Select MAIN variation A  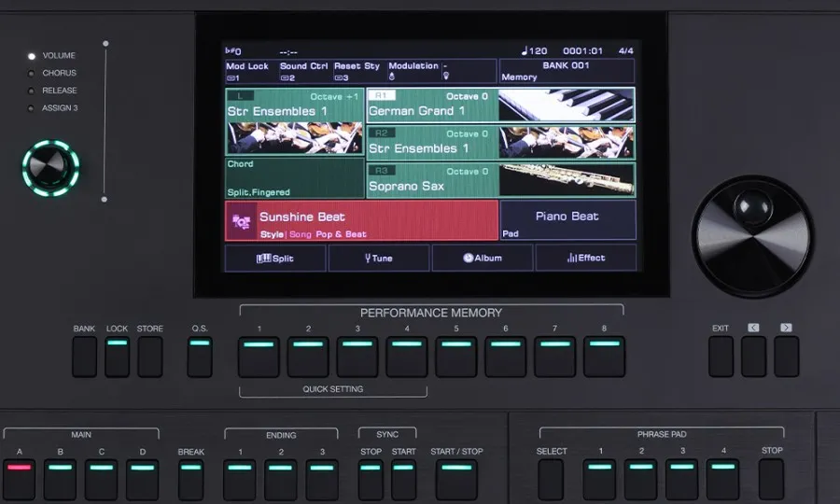pyautogui.click(x=20, y=480)
